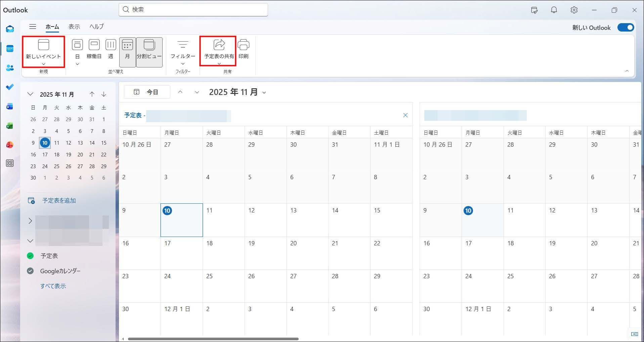Open the Mail icon in left sidebar

[10, 29]
